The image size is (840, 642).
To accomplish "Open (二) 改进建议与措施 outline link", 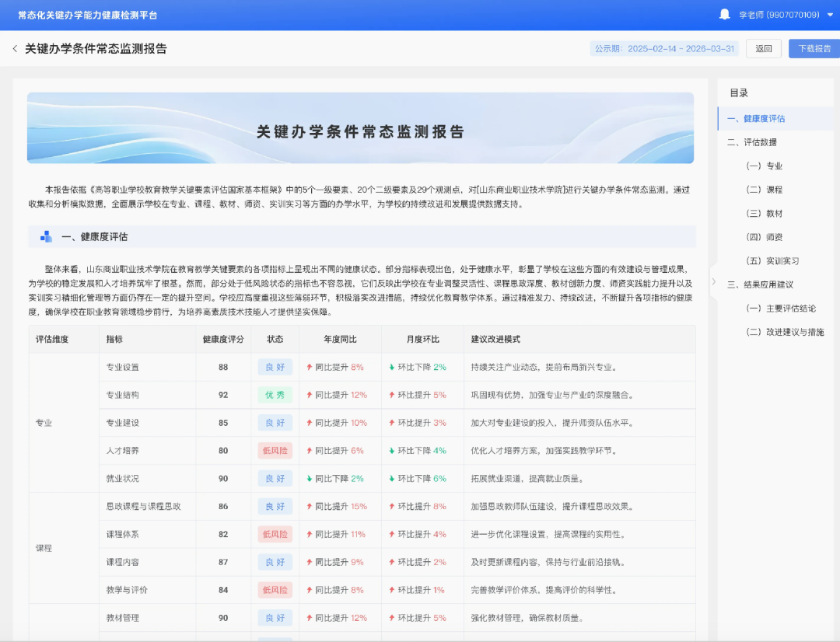I will (x=784, y=332).
